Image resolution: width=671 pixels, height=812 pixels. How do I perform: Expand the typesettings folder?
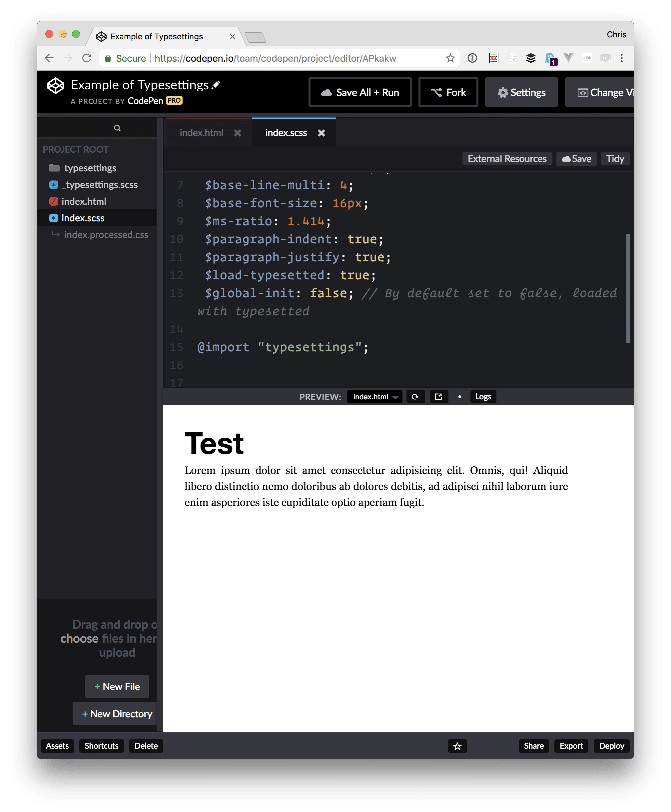coord(90,168)
